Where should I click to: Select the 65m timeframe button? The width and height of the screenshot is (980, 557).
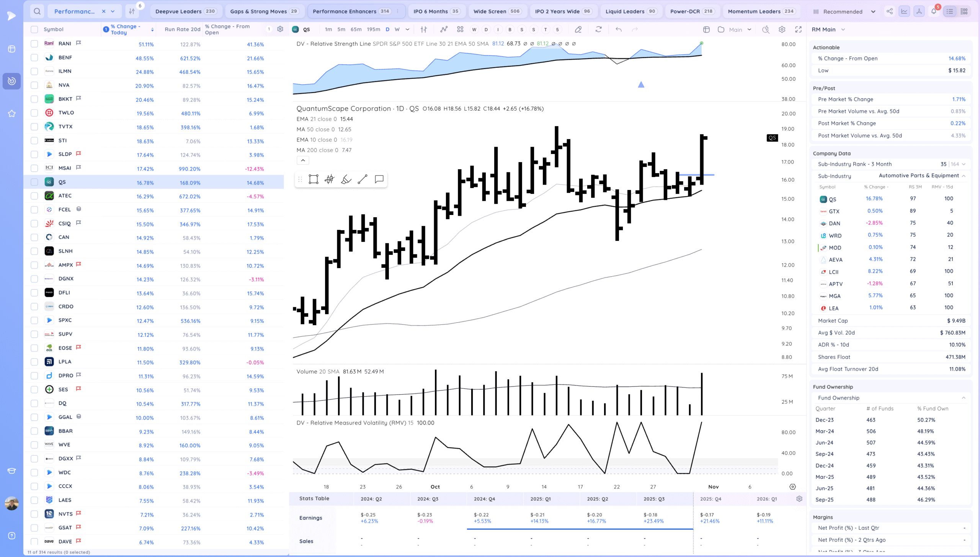[356, 29]
